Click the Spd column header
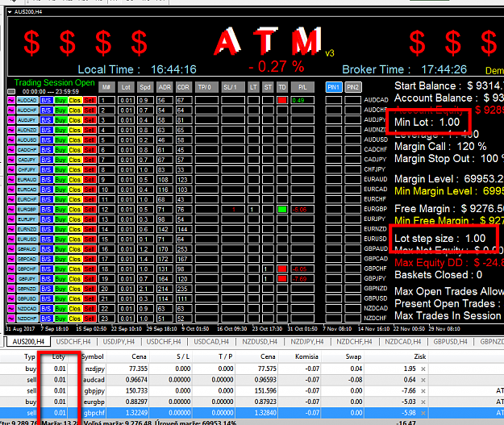This screenshot has height=425, width=504. (145, 87)
